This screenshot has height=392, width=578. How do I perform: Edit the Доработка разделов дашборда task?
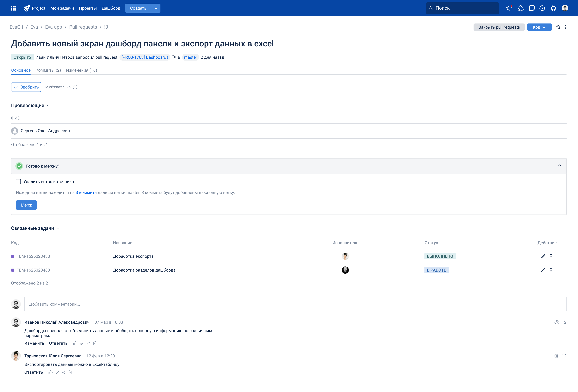click(543, 270)
